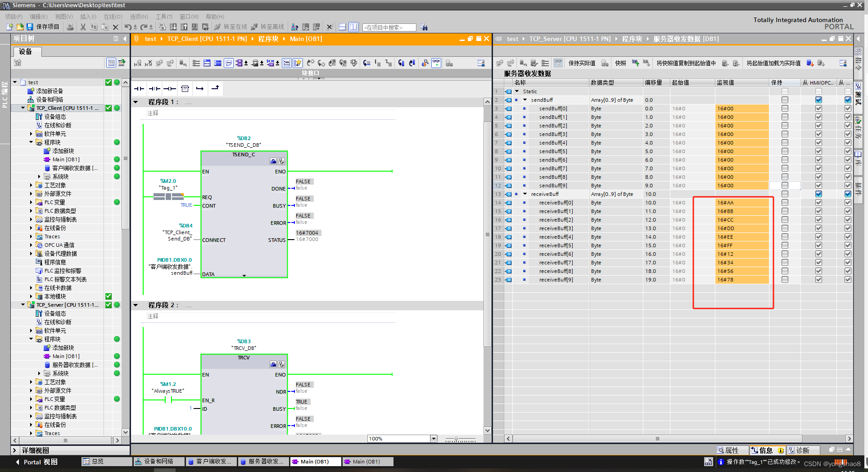Screen dimensions: 868x472
Task: Click the 保持实际值 button
Action: [x=582, y=63]
